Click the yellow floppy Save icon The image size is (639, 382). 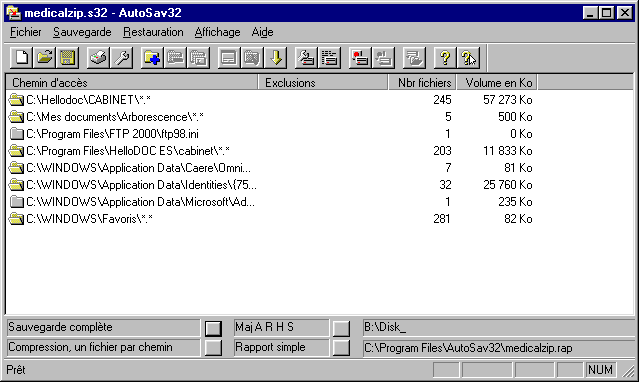click(68, 57)
